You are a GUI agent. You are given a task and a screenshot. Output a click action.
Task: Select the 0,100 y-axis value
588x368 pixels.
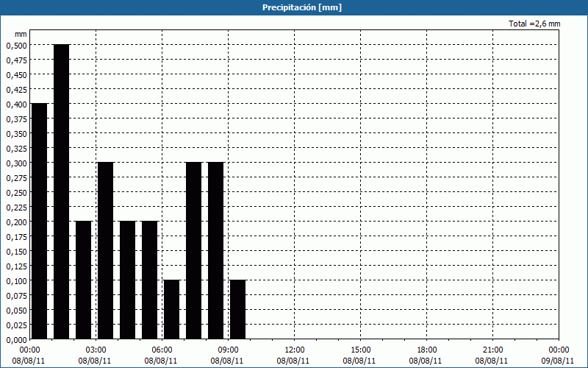[17, 281]
